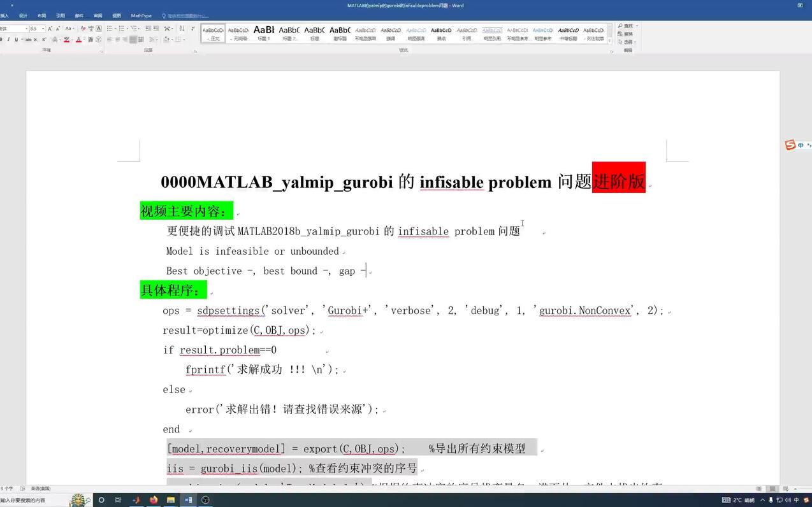Open Font dialog launcher
This screenshot has height=507, width=812.
[101, 52]
